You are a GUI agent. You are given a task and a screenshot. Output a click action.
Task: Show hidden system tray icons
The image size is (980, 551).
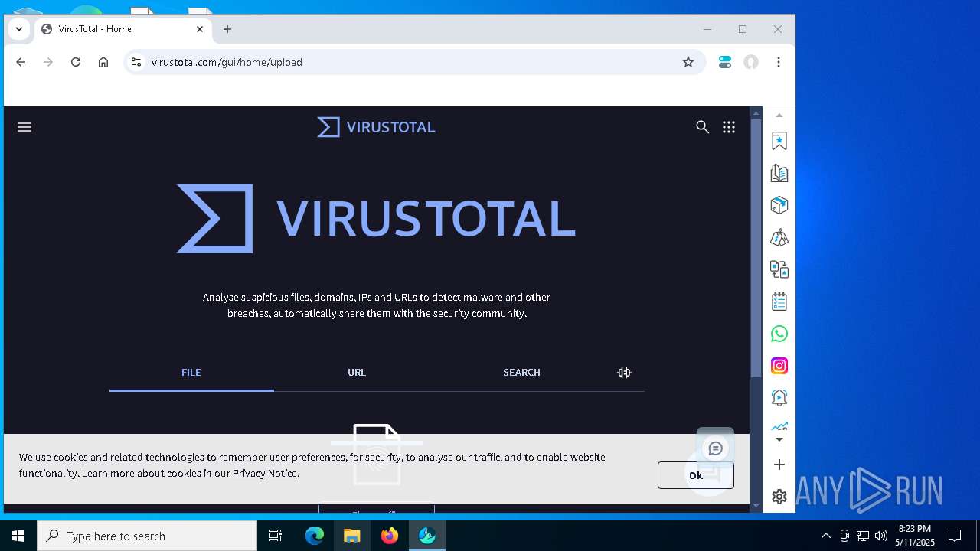tap(825, 536)
